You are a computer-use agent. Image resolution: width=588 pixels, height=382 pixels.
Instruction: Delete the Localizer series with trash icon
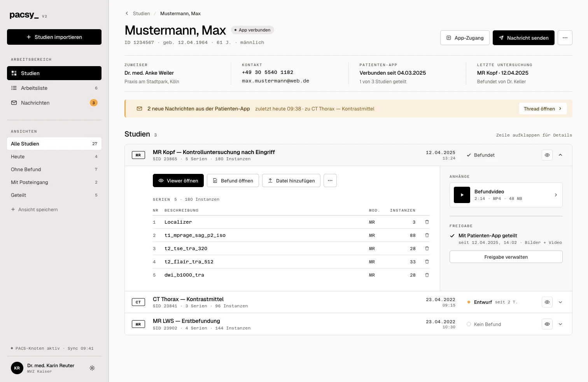(x=427, y=222)
